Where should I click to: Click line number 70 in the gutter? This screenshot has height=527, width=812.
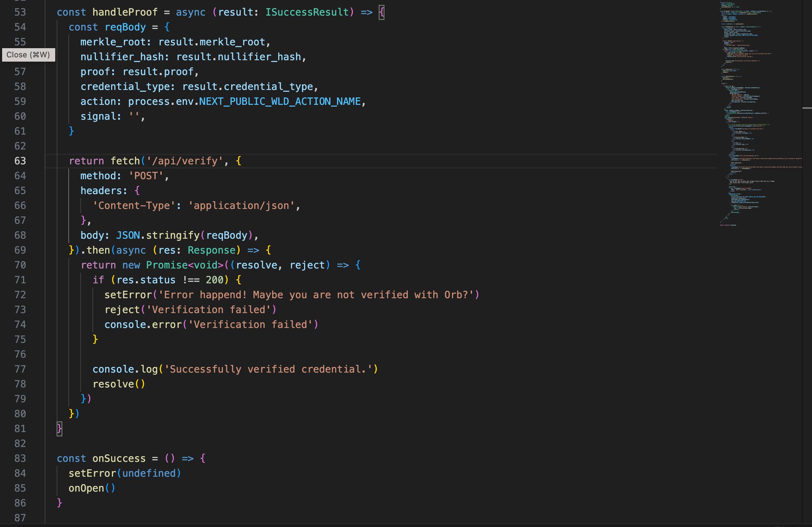tap(20, 265)
